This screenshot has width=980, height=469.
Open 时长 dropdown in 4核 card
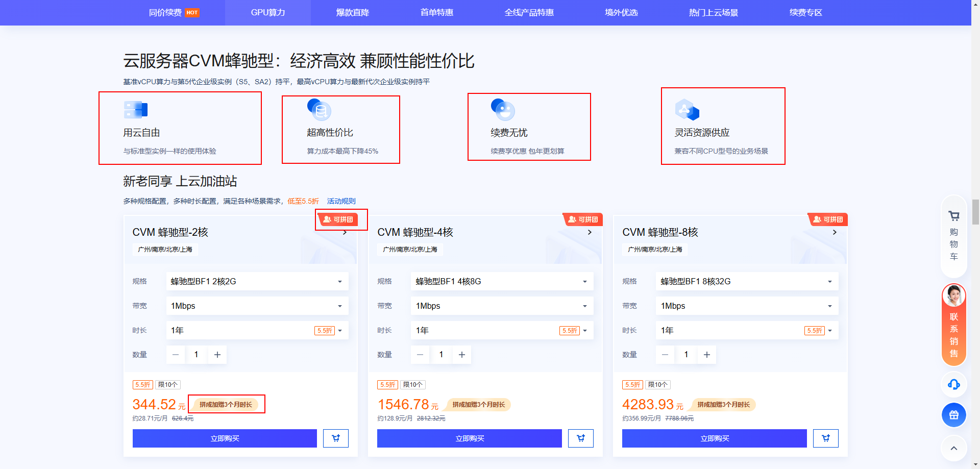point(502,330)
